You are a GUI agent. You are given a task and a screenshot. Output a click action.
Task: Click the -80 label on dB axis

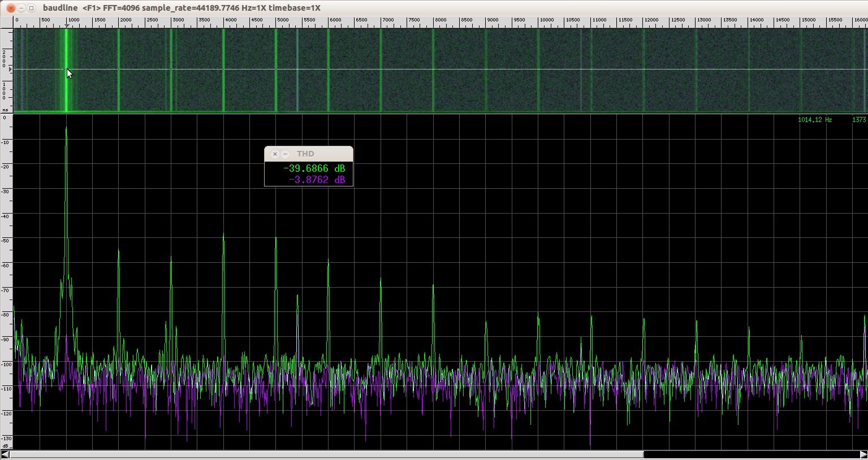[x=6, y=315]
